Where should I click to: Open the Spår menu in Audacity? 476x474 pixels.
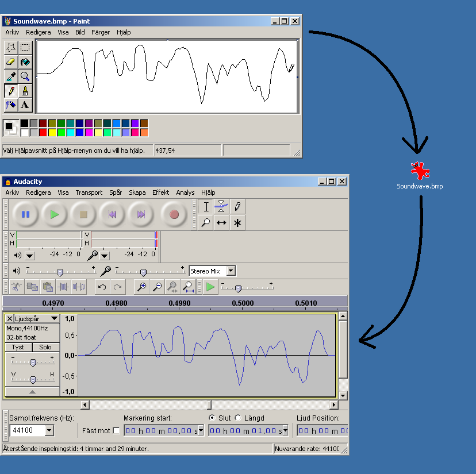[116, 192]
